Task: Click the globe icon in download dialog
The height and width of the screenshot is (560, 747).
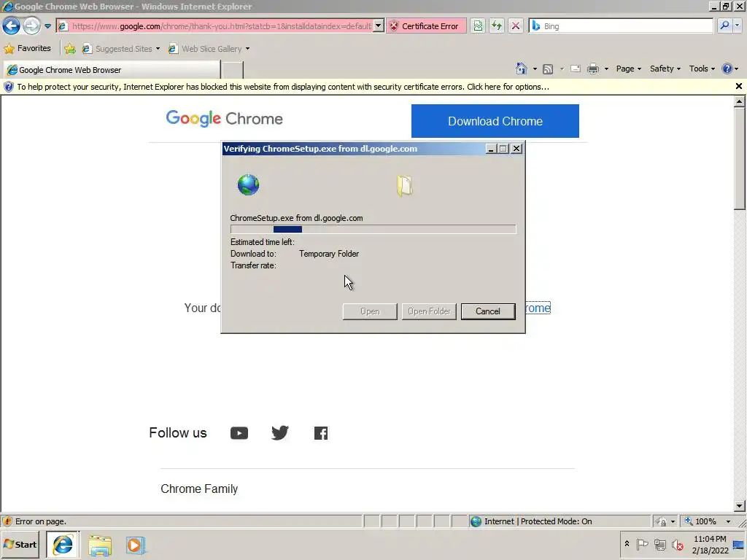Action: point(248,184)
